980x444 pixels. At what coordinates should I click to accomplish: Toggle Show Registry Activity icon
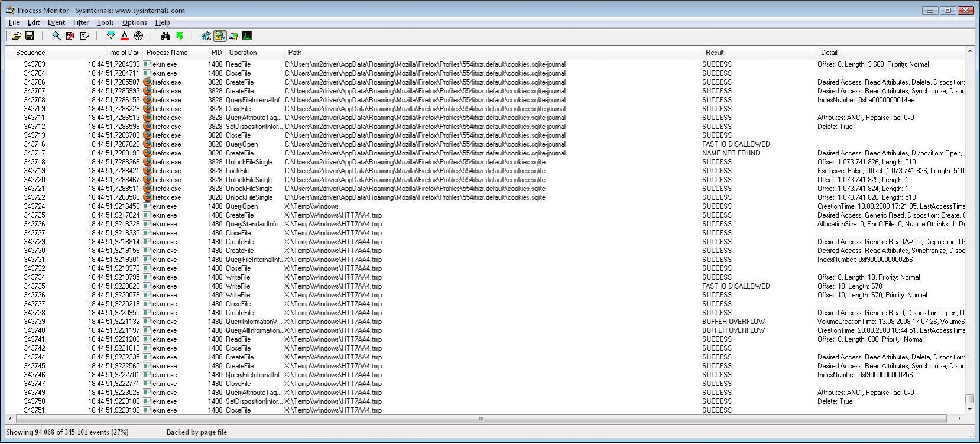click(206, 36)
